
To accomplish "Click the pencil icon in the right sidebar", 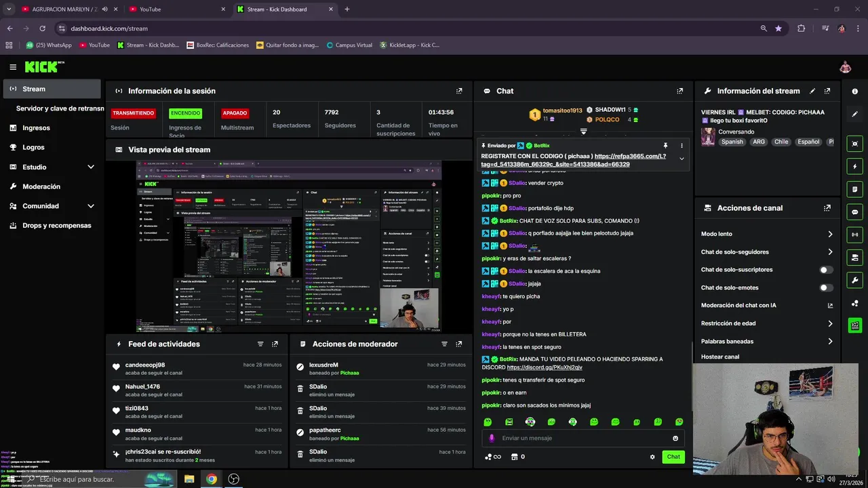I will click(854, 114).
